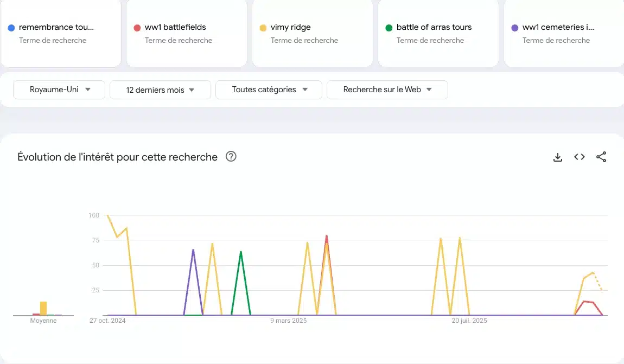Open the Recherche sur le Web dropdown
Viewport: 624px width, 364px height.
tap(387, 90)
